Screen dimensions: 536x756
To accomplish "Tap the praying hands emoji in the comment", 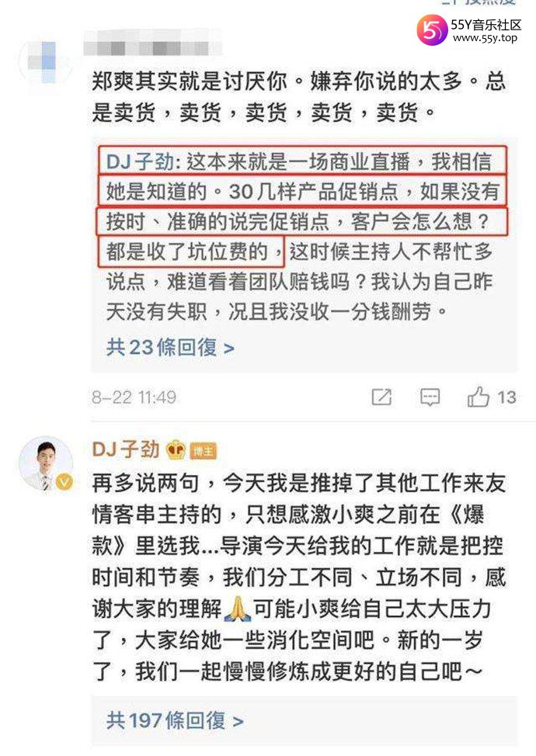I will point(238,609).
